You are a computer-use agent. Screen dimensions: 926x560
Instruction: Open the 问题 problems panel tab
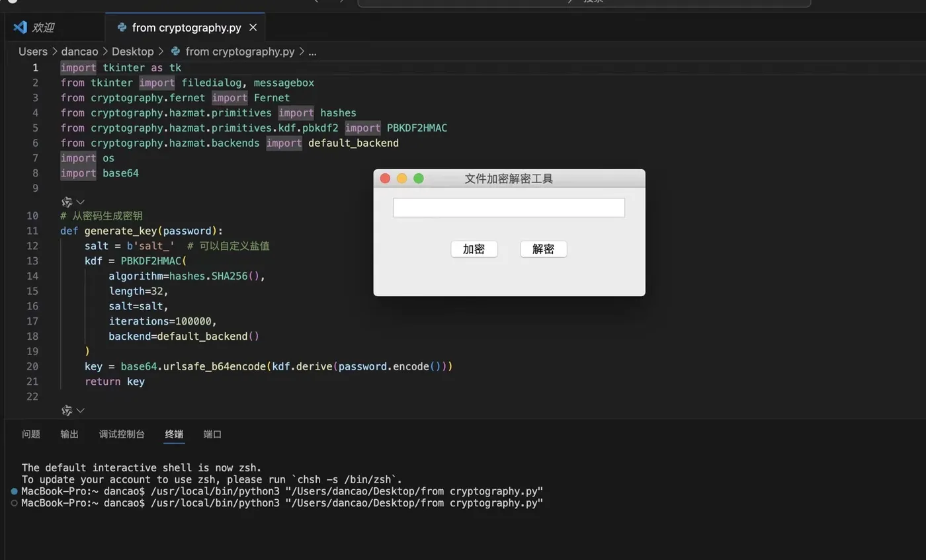[x=31, y=434]
